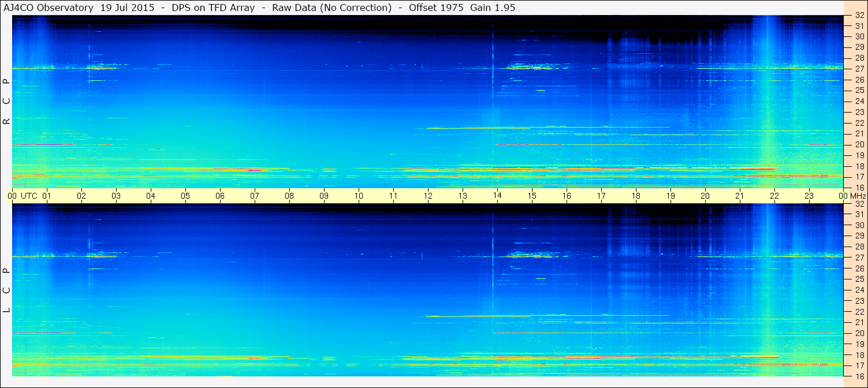Screen dimensions: 868x388
Task: Click the 22 MHz label in LCP panel
Action: point(859,312)
